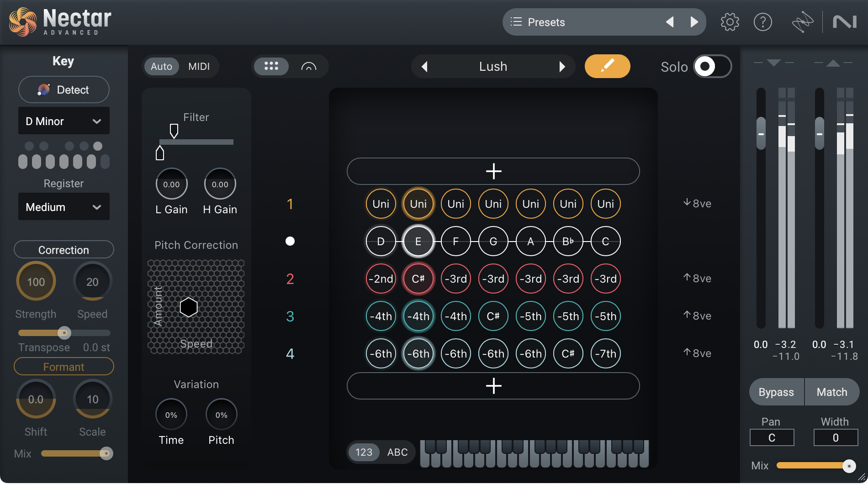Select the arc meter view icon

click(309, 66)
